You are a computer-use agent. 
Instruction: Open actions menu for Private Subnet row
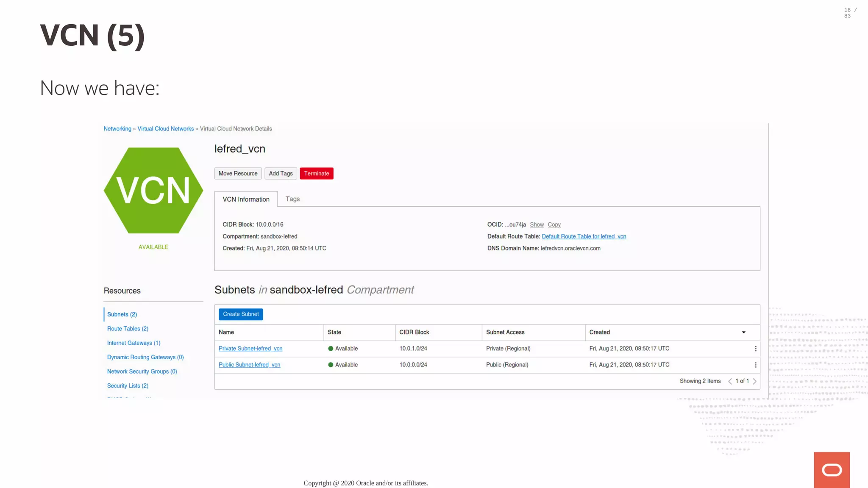tap(755, 349)
